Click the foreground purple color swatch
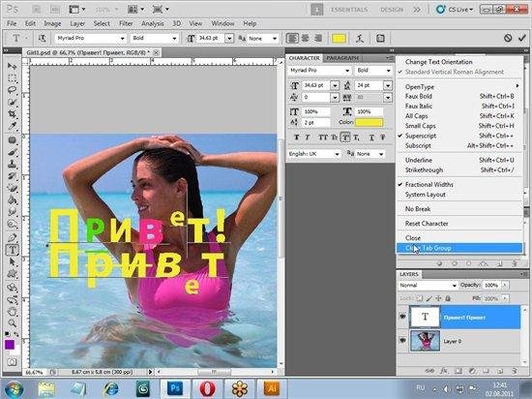This screenshot has height=399, width=532. [10, 345]
